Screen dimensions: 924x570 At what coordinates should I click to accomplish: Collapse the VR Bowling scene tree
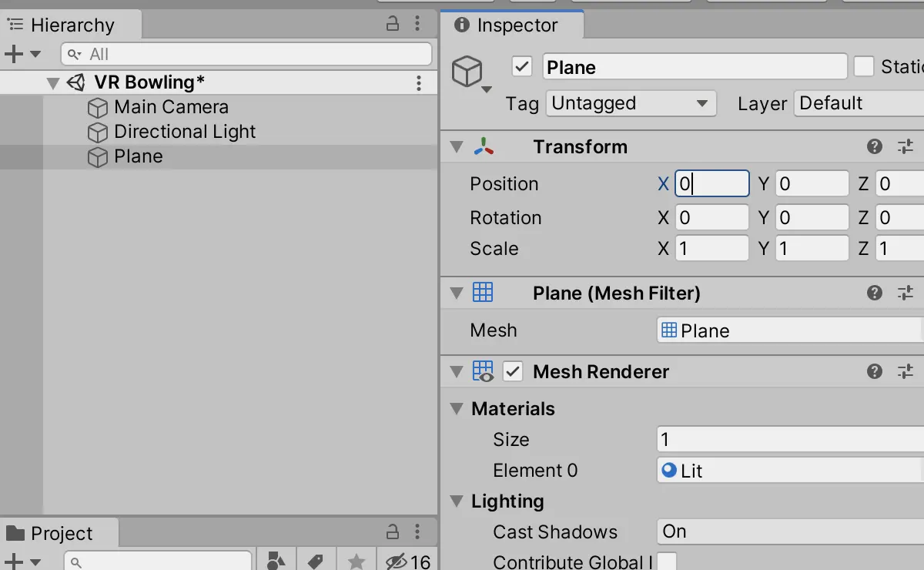pos(52,82)
